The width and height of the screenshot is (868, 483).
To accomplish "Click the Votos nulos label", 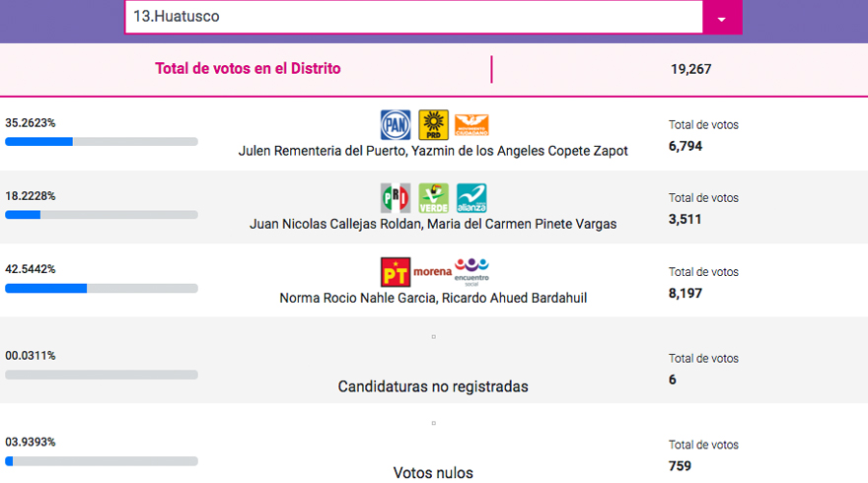I will tap(433, 473).
